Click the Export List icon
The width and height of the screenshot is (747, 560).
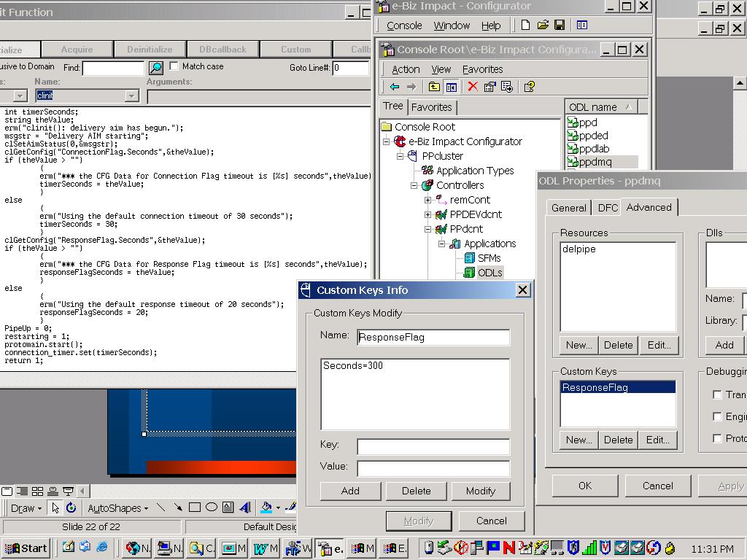(x=507, y=87)
